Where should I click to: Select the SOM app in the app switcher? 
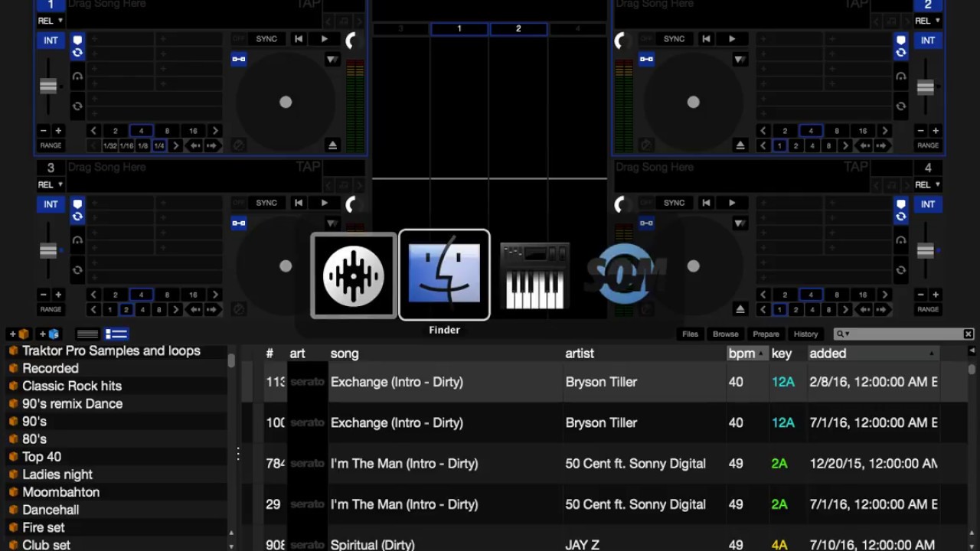626,274
